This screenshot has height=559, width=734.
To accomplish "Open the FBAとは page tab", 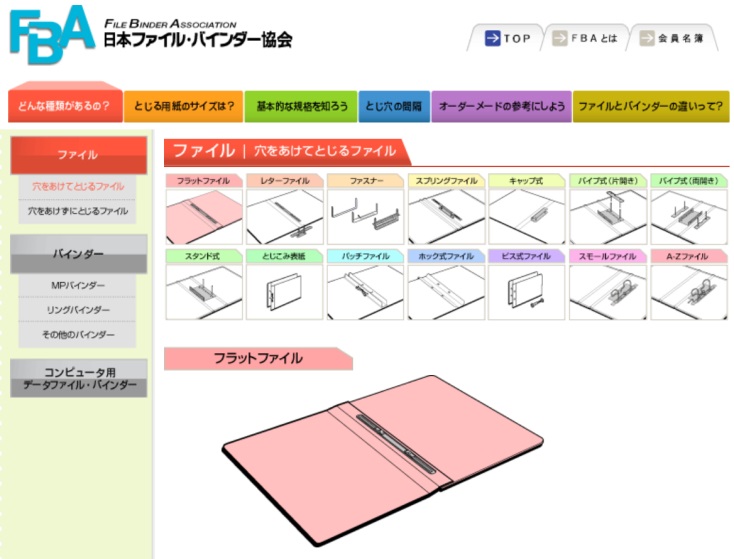I will 587,39.
